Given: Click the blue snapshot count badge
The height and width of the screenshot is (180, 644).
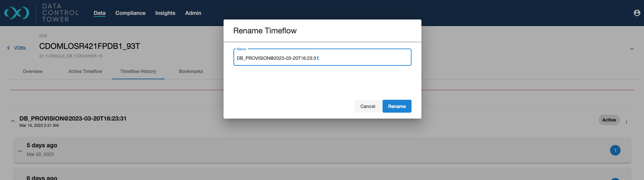Looking at the screenshot, I should 615,150.
